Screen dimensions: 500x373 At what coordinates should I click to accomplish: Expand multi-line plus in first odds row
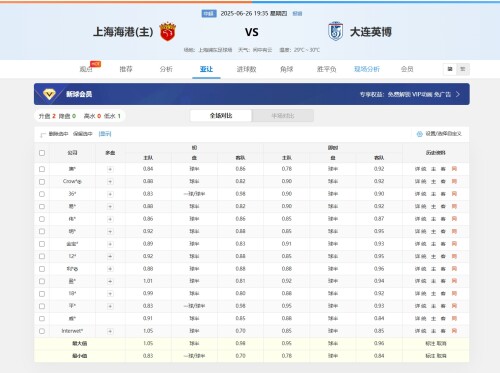coord(110,169)
